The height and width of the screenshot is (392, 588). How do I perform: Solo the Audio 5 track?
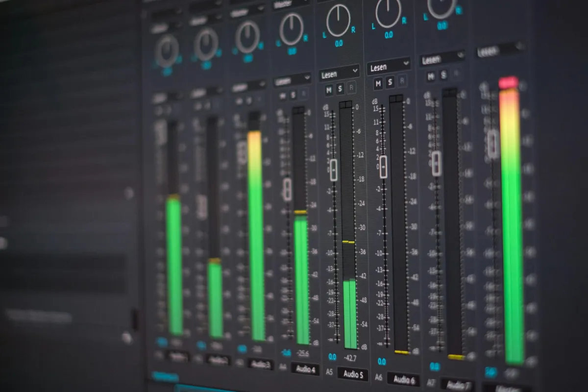tap(340, 89)
